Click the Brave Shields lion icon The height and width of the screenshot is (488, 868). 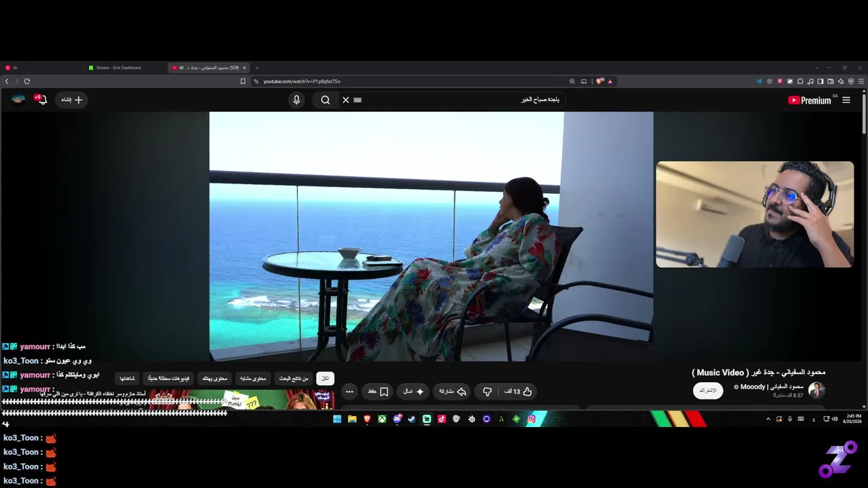click(599, 81)
